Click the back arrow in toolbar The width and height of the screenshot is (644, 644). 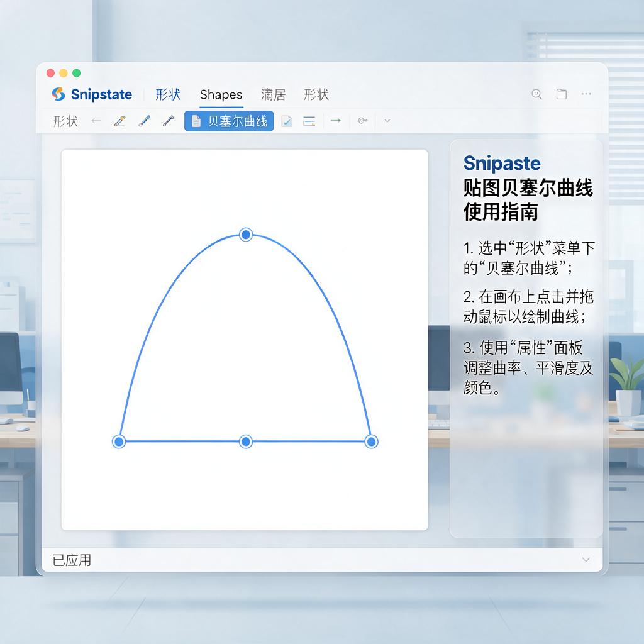tap(96, 121)
